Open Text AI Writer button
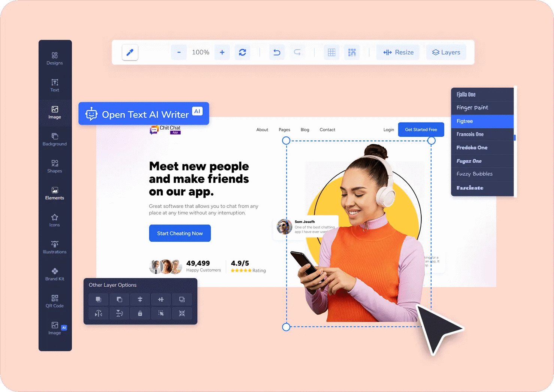554x392 pixels. 144,114
